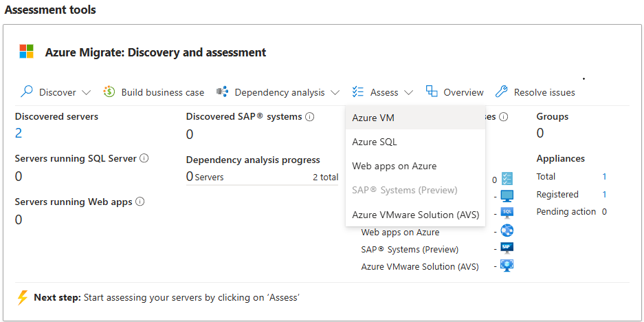Click the Discover magnifier icon

click(x=26, y=92)
